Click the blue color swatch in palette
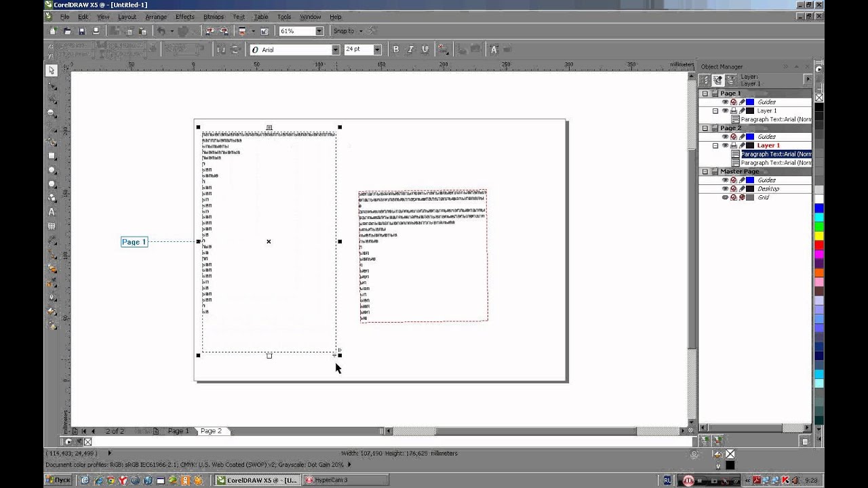 click(x=819, y=208)
